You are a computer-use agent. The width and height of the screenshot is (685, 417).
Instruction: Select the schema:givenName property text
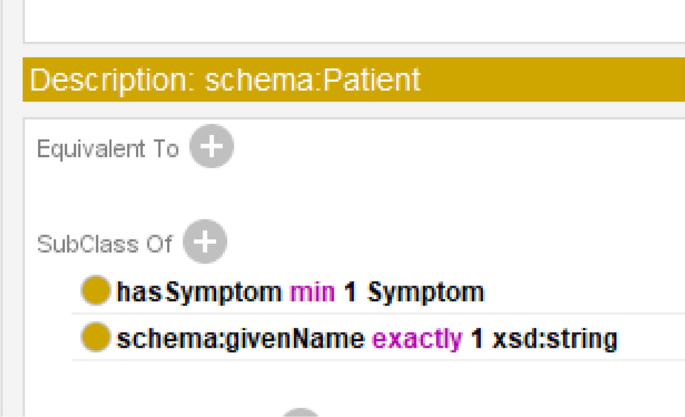[240, 339]
